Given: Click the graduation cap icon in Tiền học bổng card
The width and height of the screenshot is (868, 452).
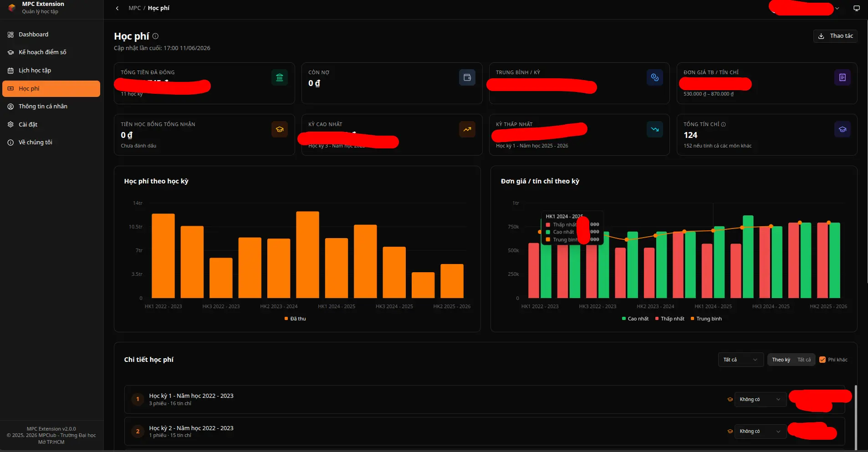Looking at the screenshot, I should click(280, 129).
